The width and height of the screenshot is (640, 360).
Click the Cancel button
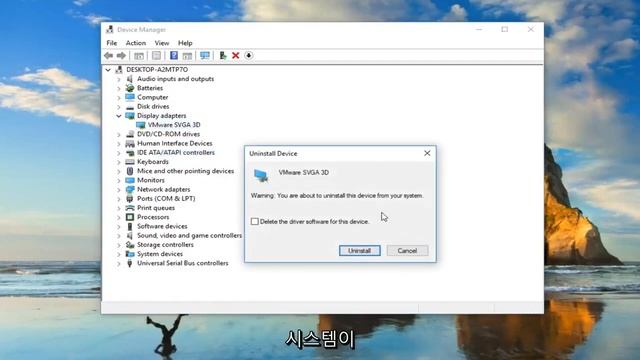click(407, 251)
